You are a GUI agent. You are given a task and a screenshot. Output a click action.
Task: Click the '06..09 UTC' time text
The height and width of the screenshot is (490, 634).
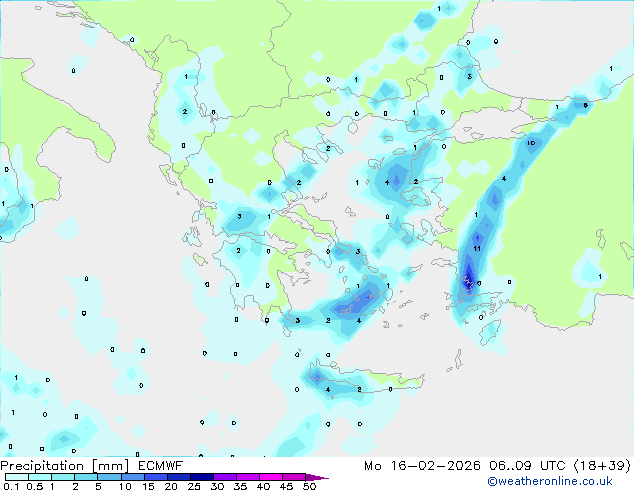527,466
